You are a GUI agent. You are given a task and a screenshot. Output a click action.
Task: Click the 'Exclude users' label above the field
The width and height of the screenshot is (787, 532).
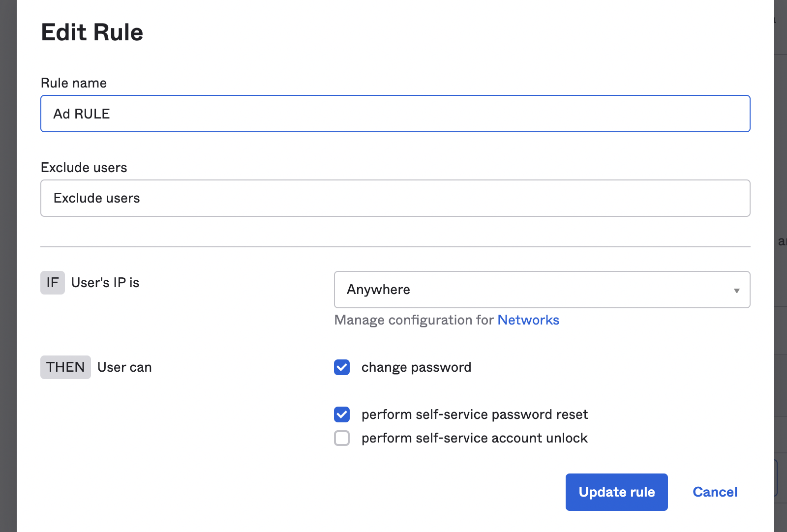84,168
